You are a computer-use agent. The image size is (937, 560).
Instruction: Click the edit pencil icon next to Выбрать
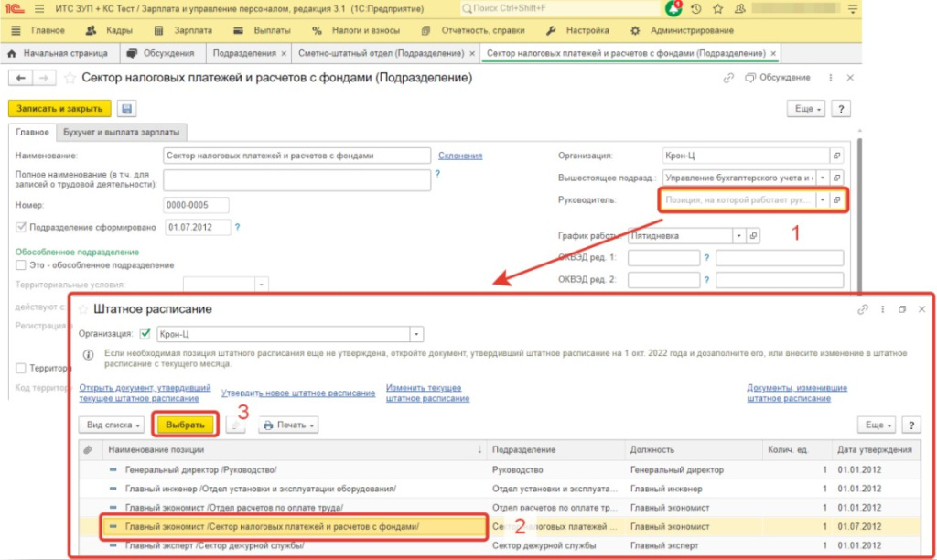[x=235, y=425]
